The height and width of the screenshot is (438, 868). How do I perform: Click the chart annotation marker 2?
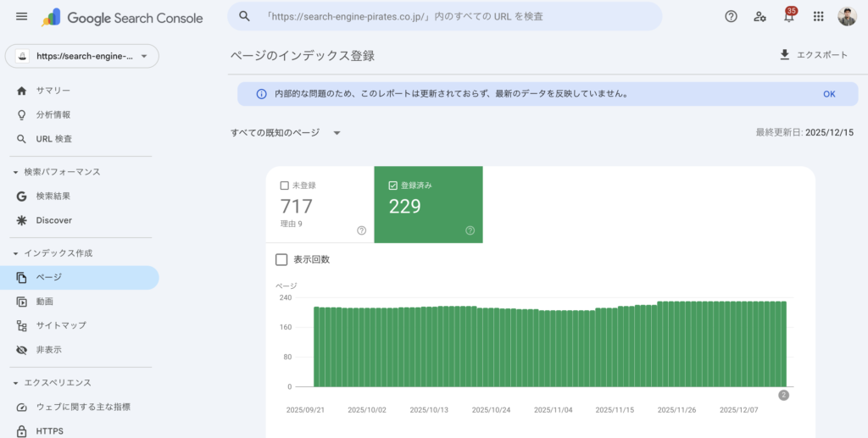(783, 395)
